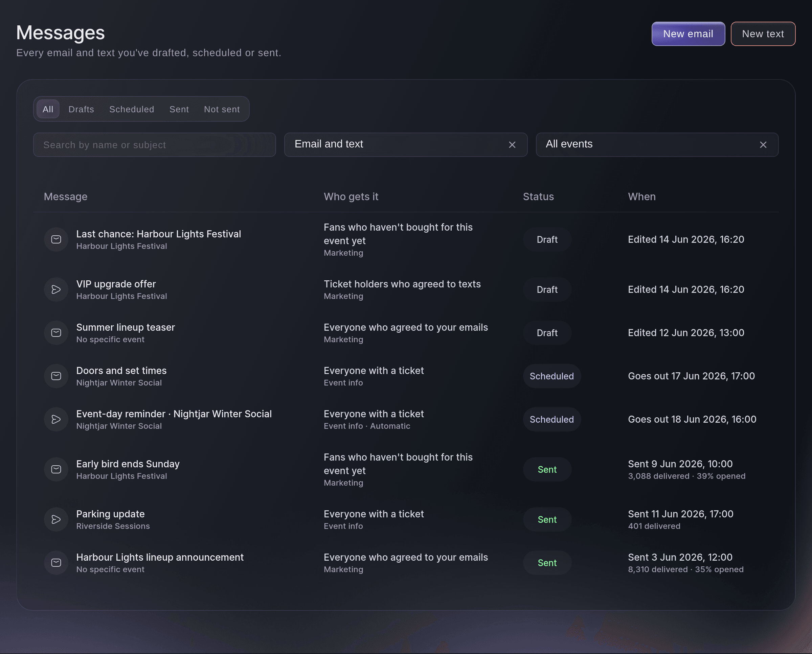Click the email icon beside Doors and set times
The width and height of the screenshot is (812, 654).
tap(56, 376)
